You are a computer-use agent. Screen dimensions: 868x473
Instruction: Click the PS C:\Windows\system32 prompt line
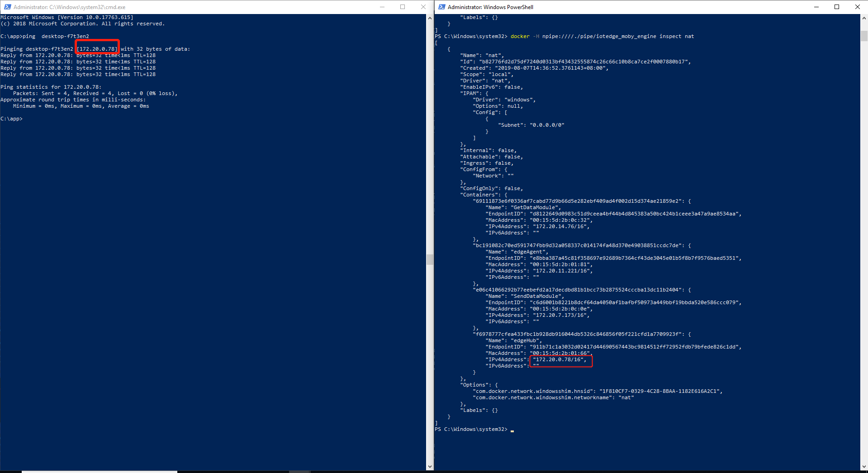pyautogui.click(x=472, y=429)
